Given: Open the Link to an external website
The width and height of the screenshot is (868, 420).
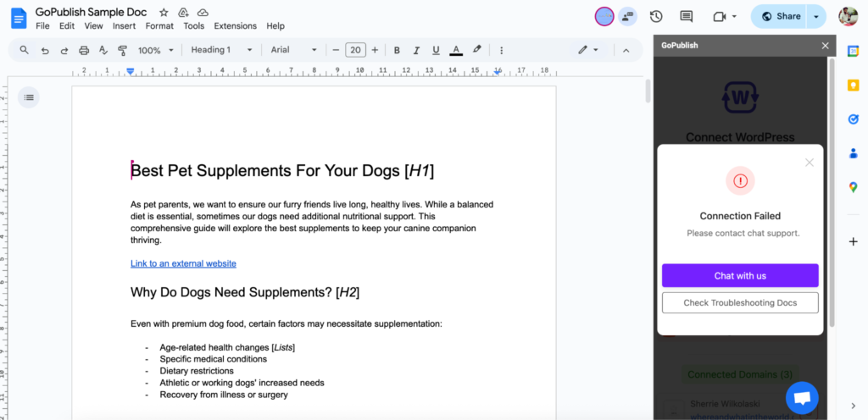Looking at the screenshot, I should click(183, 263).
